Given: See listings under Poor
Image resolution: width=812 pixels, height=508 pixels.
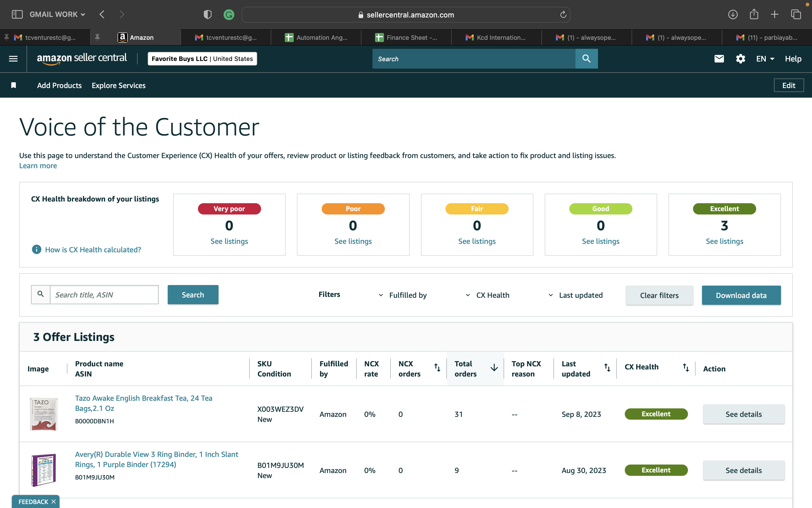Looking at the screenshot, I should pos(353,241).
